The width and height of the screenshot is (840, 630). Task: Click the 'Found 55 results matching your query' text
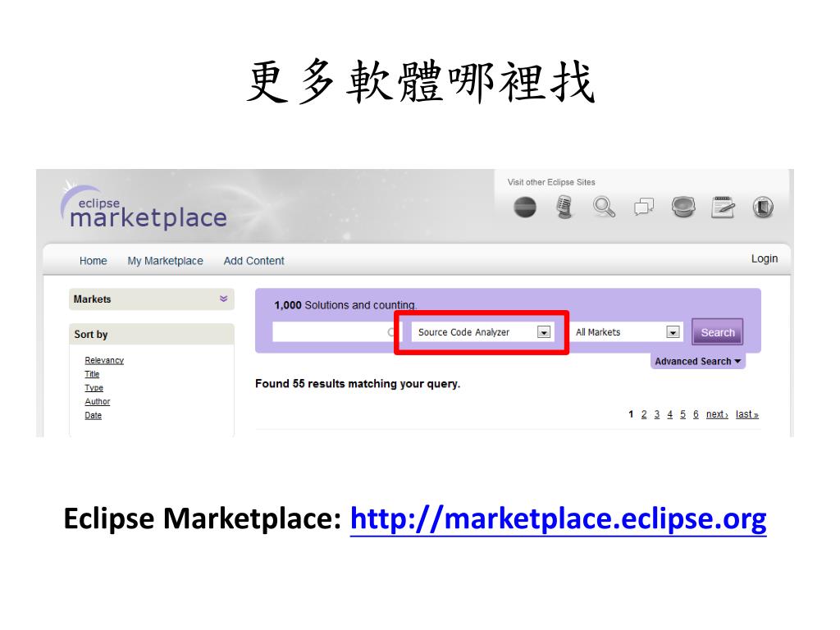[x=358, y=384]
